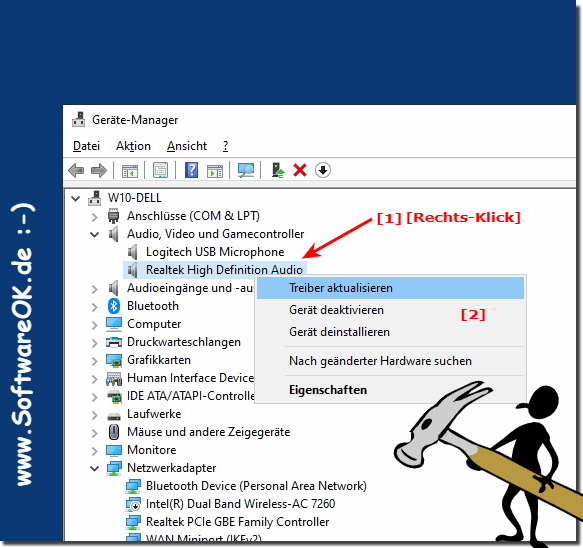Choose Nach geänderter Hardware suchen

pos(390,361)
